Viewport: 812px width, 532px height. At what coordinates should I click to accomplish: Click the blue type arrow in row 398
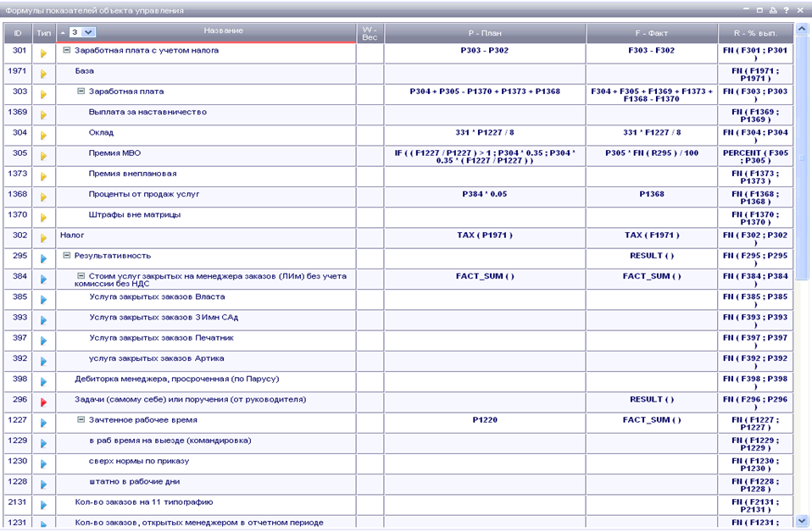coord(43,382)
